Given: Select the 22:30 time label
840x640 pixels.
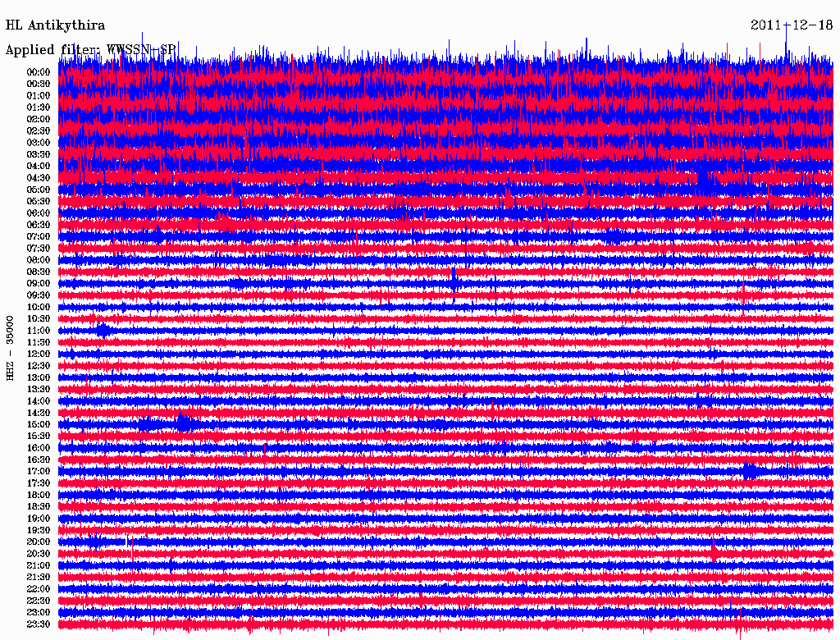Looking at the screenshot, I should click(39, 601).
